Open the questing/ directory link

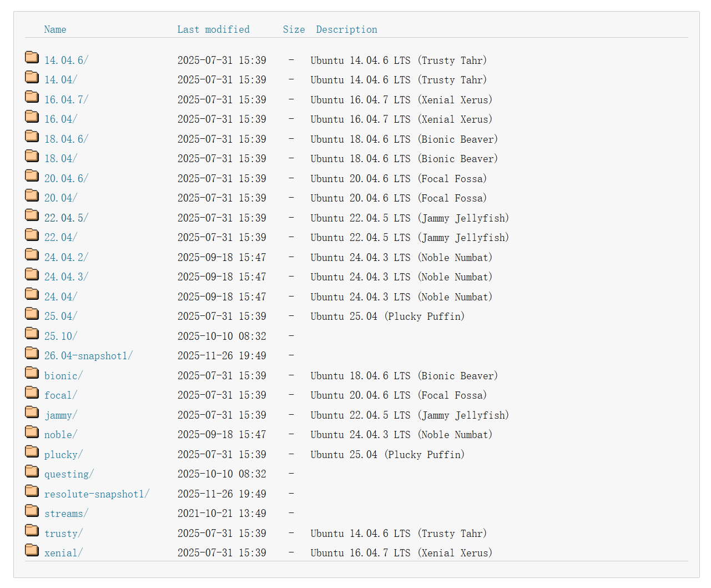pyautogui.click(x=69, y=474)
